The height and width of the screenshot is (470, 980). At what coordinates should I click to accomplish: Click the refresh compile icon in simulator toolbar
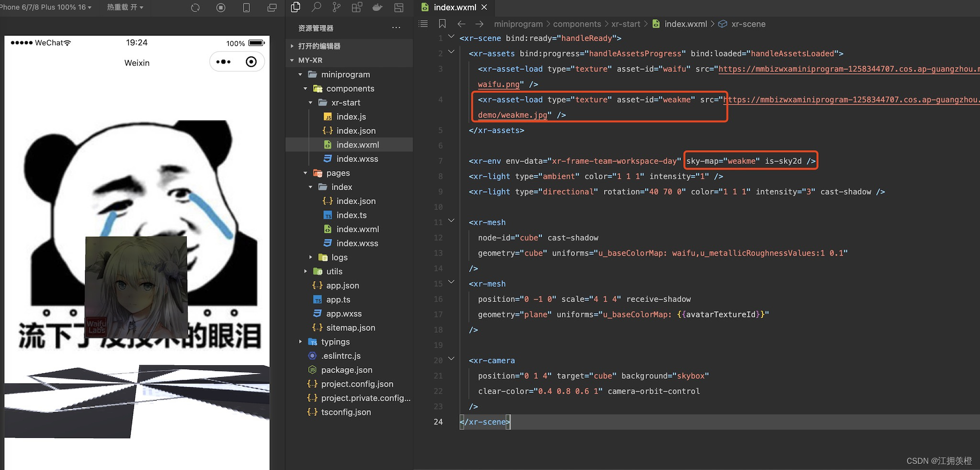click(x=195, y=8)
